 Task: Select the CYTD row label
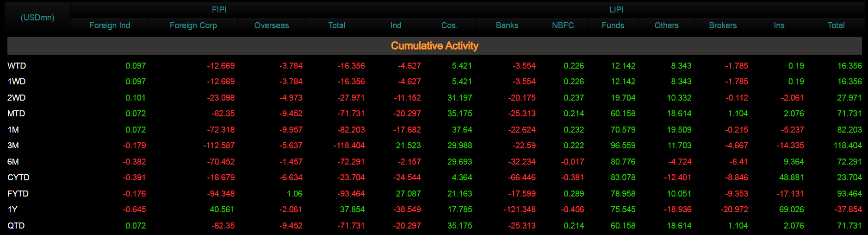[19, 178]
